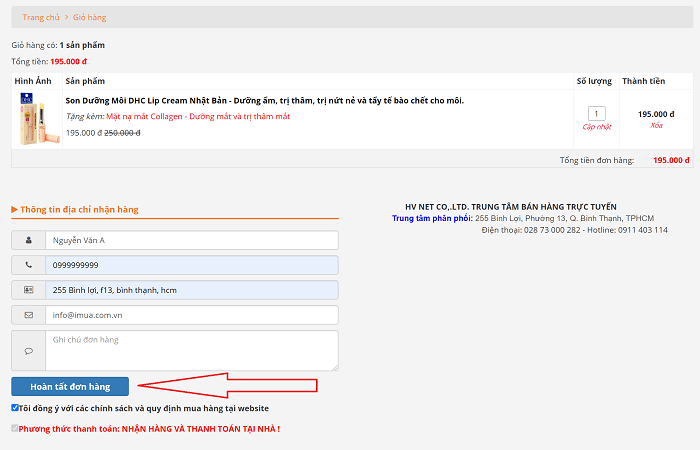Click the red order total 195.000 đ
Viewport: 700px width, 450px height.
click(x=671, y=160)
